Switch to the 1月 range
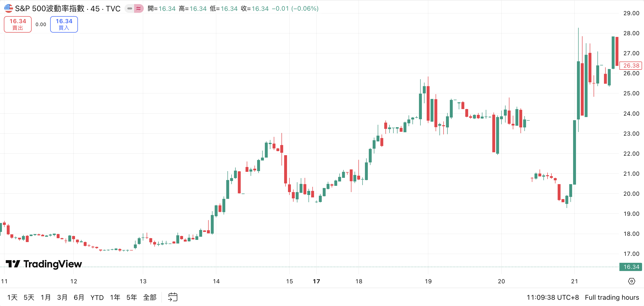This screenshot has height=306, width=644. (x=46, y=297)
